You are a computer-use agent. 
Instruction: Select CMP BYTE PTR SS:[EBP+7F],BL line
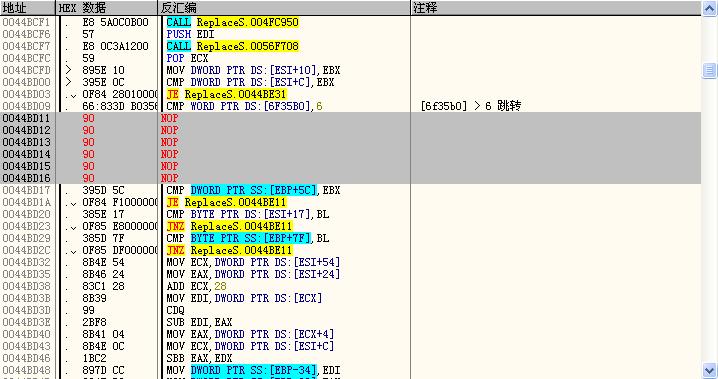pos(248,238)
